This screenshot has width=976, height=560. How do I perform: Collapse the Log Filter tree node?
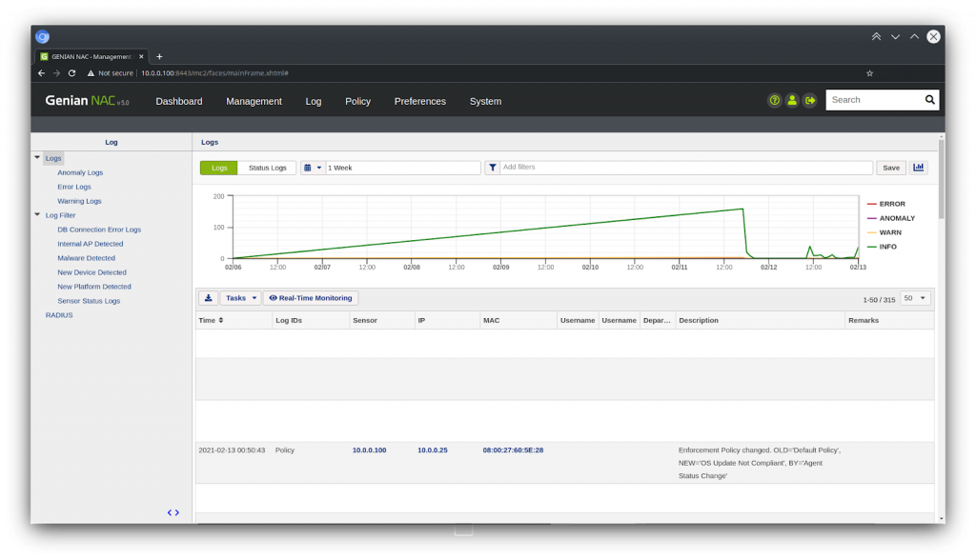(37, 215)
